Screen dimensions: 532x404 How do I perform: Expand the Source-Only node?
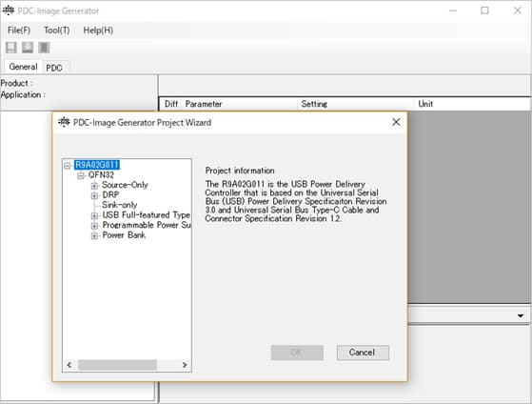pyautogui.click(x=94, y=186)
